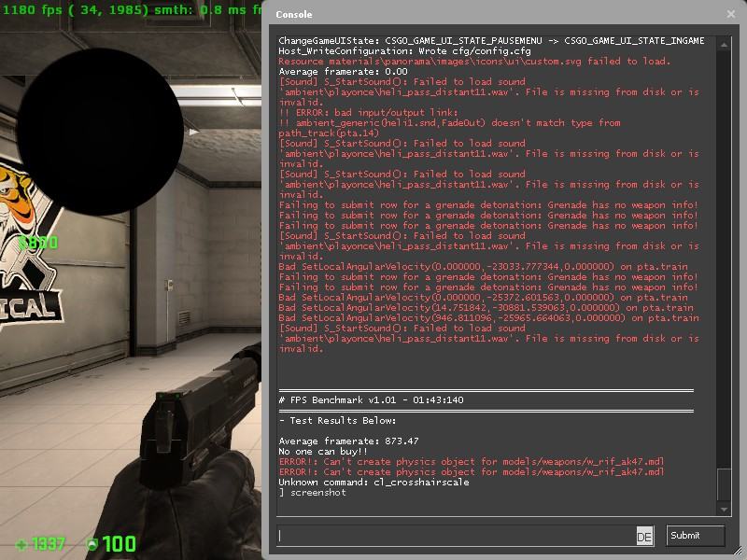The height and width of the screenshot is (560, 747).
Task: Focus the console command input field
Action: [x=456, y=536]
